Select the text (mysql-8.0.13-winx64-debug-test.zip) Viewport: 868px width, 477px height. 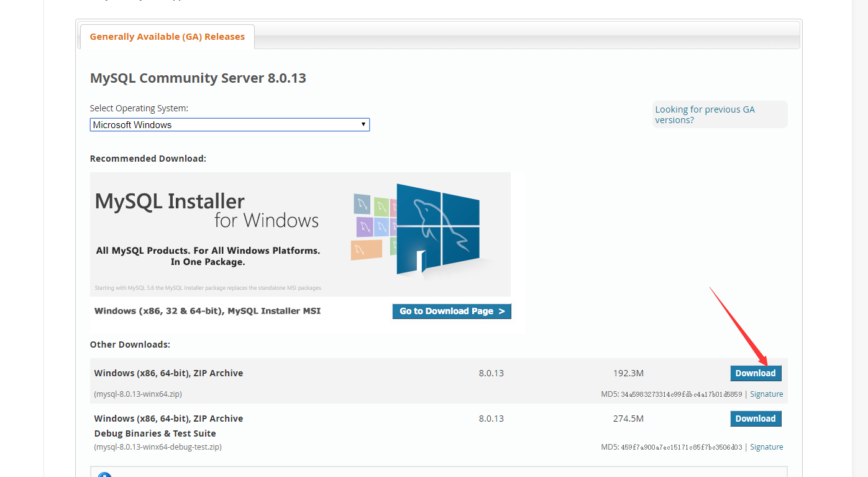158,447
